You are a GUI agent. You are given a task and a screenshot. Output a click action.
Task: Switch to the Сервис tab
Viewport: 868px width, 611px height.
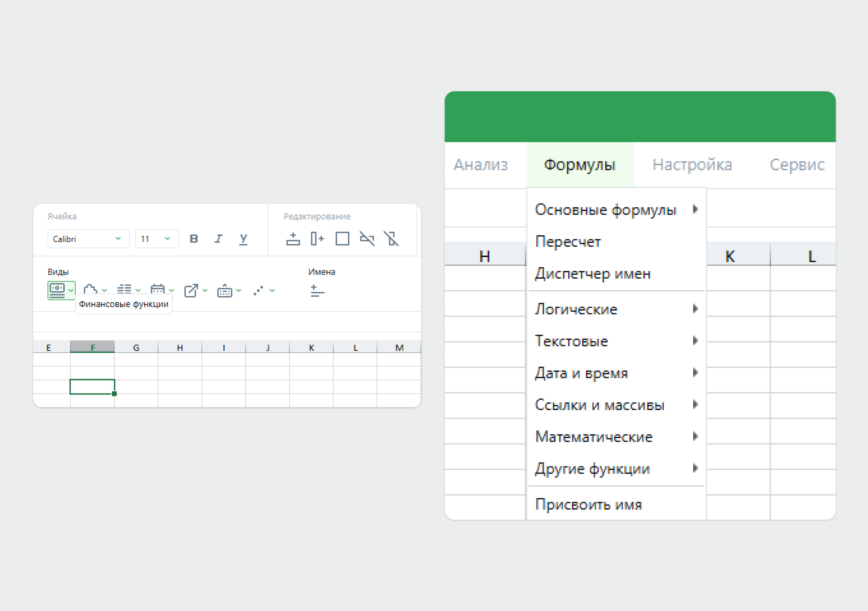[797, 165]
